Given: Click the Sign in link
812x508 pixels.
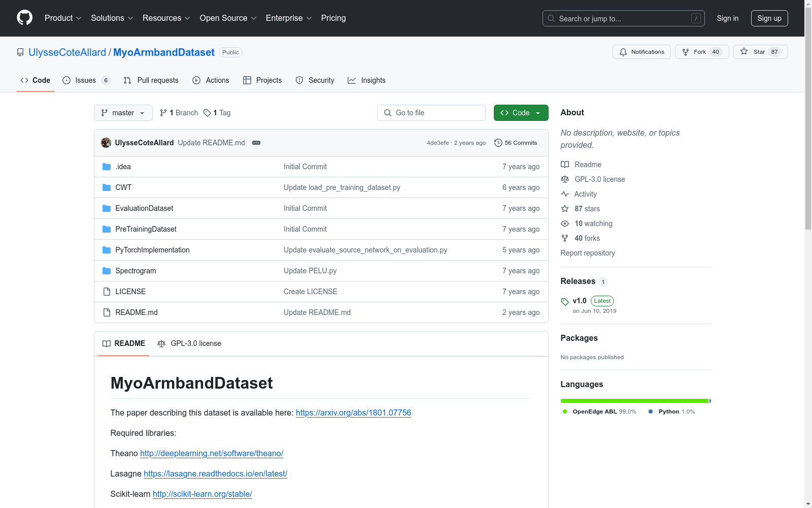Looking at the screenshot, I should pyautogui.click(x=728, y=18).
